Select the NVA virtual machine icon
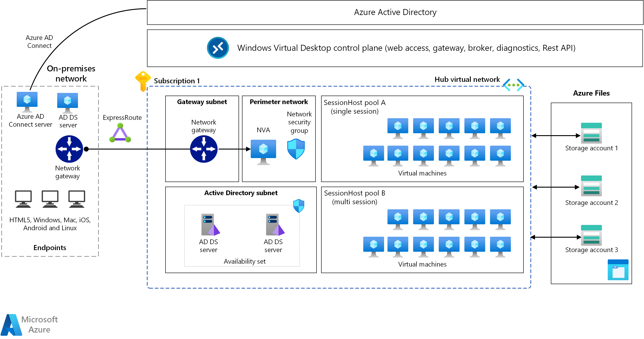Viewport: 644px width, 339px height. tap(263, 152)
